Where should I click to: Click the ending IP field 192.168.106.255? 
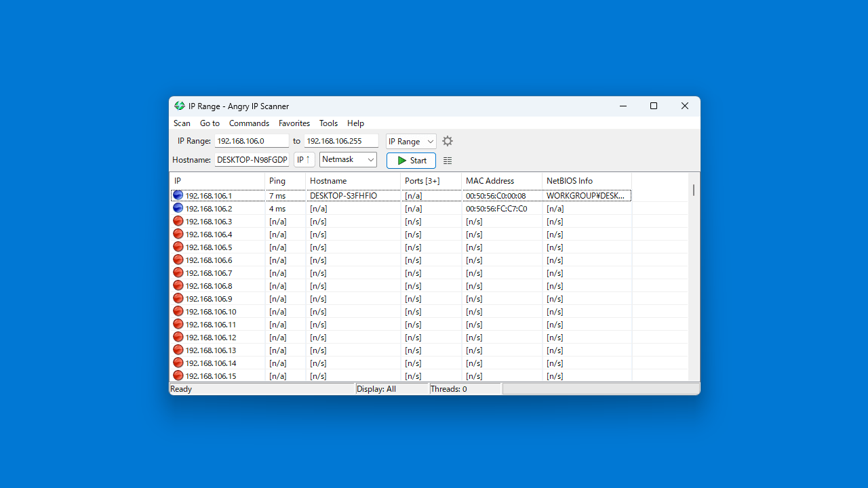coord(341,141)
